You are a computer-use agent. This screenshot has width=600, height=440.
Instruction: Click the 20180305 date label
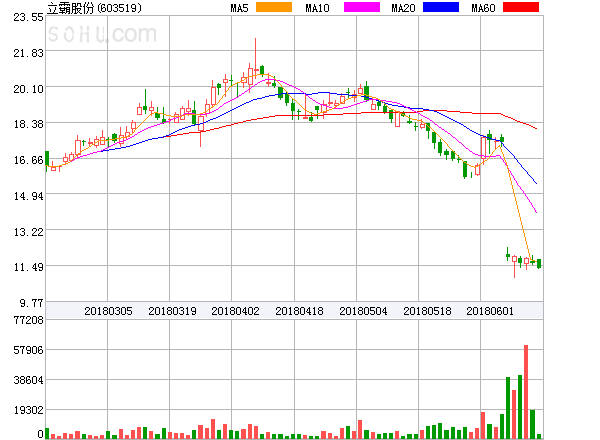tap(108, 311)
